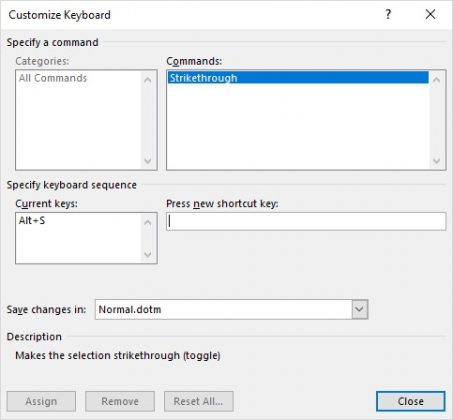This screenshot has height=420, width=453.
Task: Click the Current keys down scroll arrow
Action: click(x=148, y=254)
